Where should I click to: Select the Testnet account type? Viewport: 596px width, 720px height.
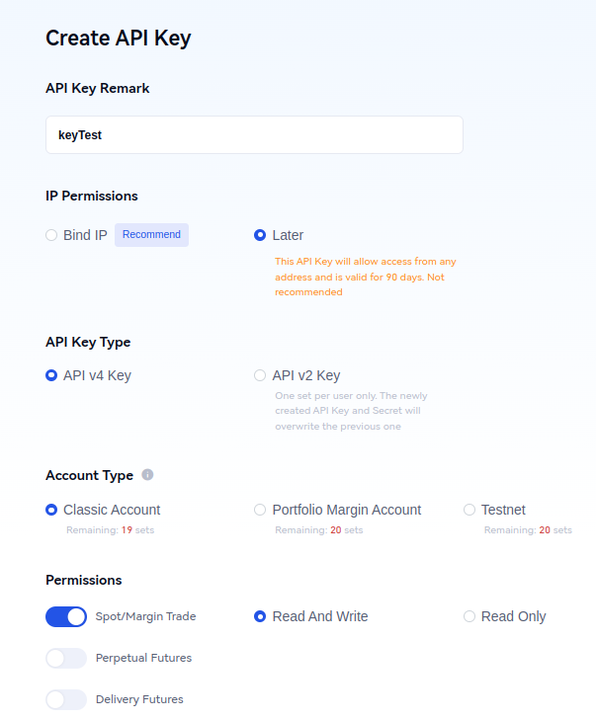click(469, 510)
